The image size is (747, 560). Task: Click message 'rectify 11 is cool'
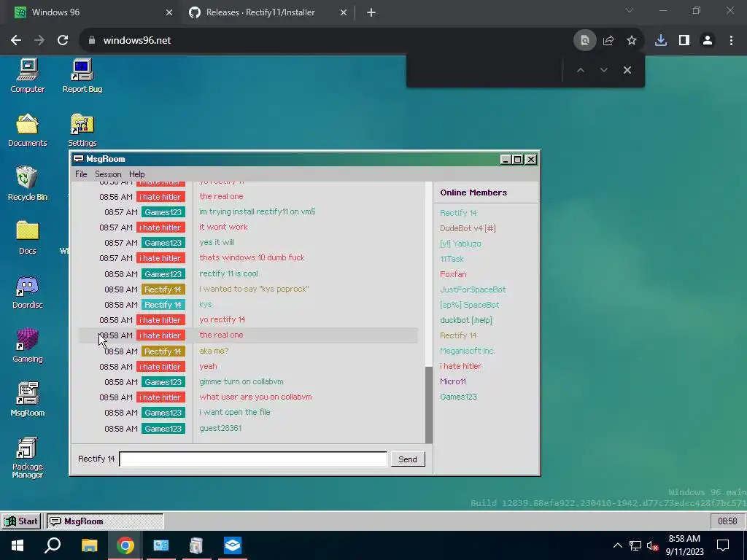coord(228,273)
